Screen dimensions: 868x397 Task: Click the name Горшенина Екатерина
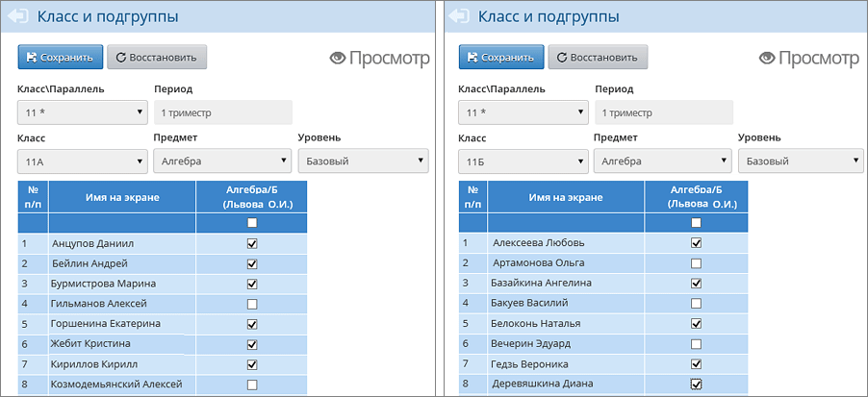pyautogui.click(x=104, y=323)
